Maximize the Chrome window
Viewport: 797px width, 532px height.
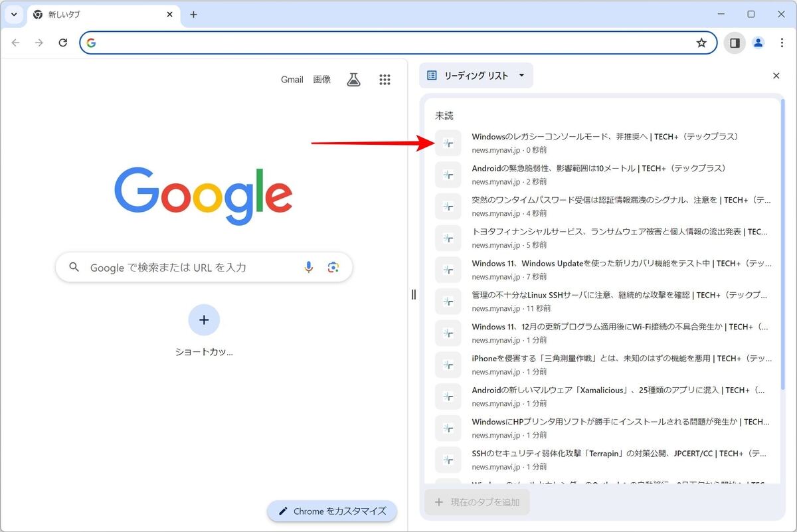(x=751, y=14)
